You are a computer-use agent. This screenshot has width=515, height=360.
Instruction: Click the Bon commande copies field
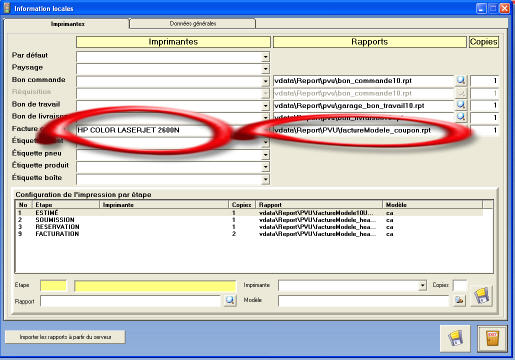click(484, 81)
